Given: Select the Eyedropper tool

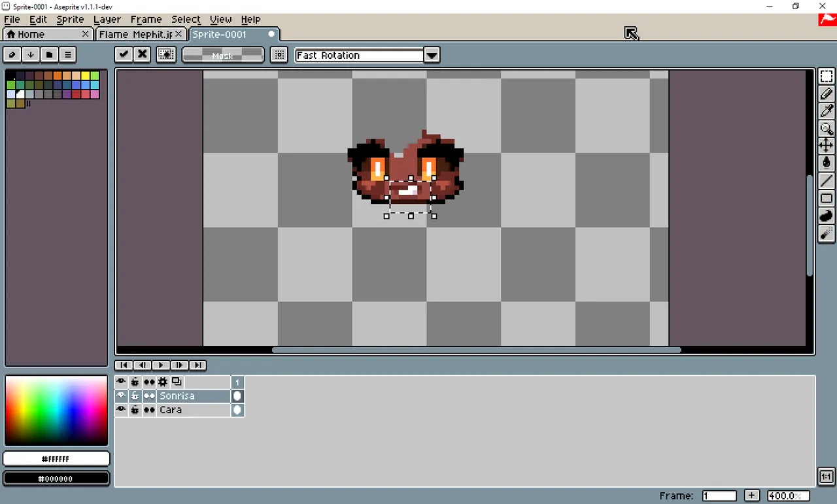Looking at the screenshot, I should tap(827, 111).
